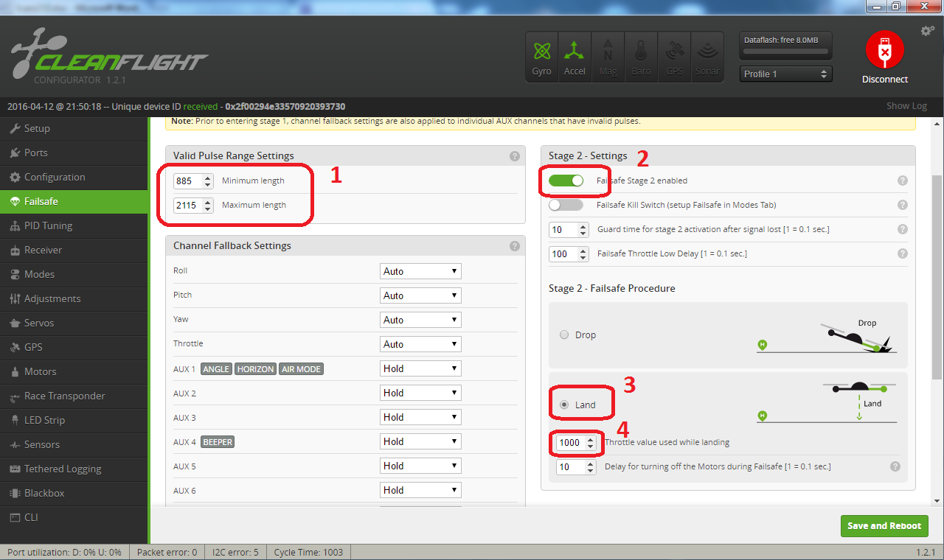Click the Accel sensor icon
This screenshot has height=560, width=944.
pyautogui.click(x=575, y=56)
